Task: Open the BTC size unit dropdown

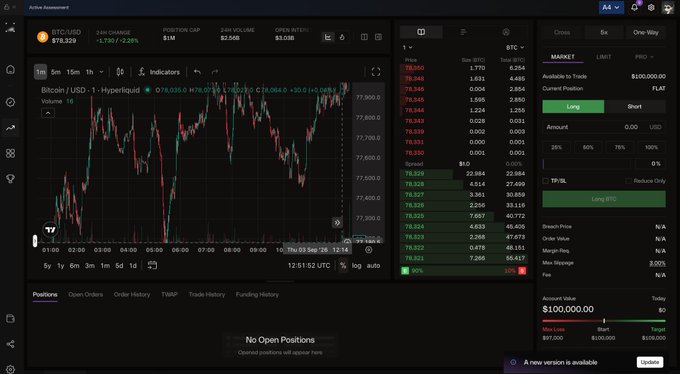Action: (515, 47)
